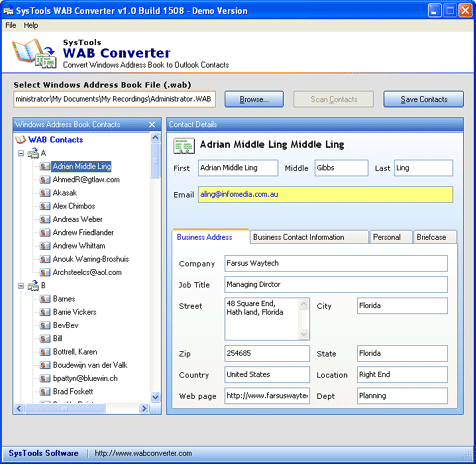Click the Middle name field containing Gibbs
This screenshot has height=465, width=476.
[x=342, y=168]
